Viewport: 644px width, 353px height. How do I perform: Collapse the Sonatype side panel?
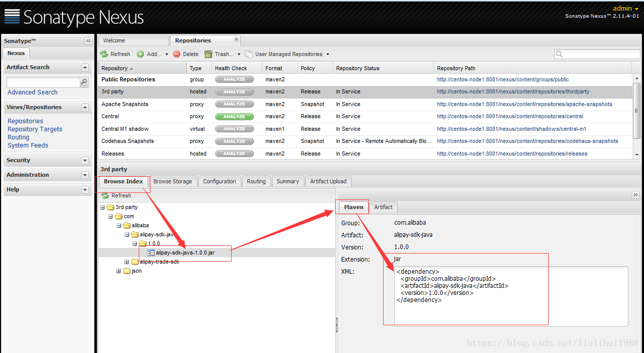pyautogui.click(x=88, y=41)
